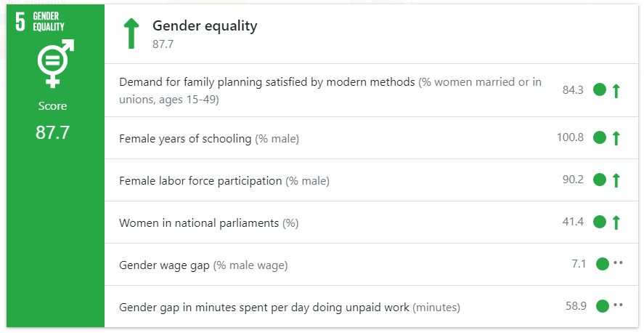This screenshot has width=644, height=333.
Task: Click upward trend arrow for Female labor force participation
Action: pyautogui.click(x=616, y=180)
